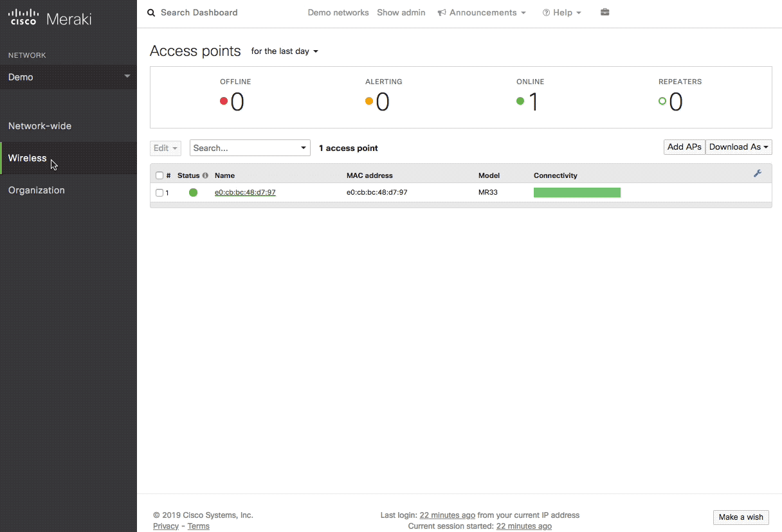Open the 'for the last day' time dropdown
This screenshot has height=532, width=782.
[x=285, y=51]
